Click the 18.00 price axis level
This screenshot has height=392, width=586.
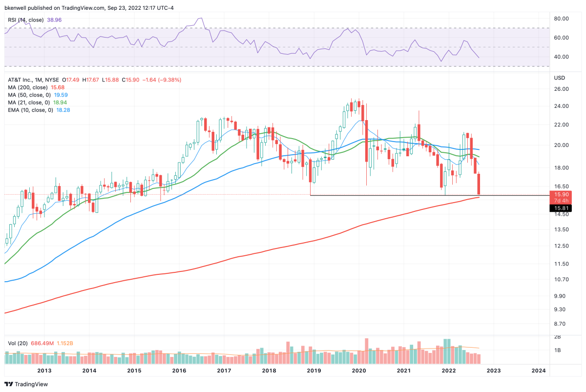click(x=561, y=168)
